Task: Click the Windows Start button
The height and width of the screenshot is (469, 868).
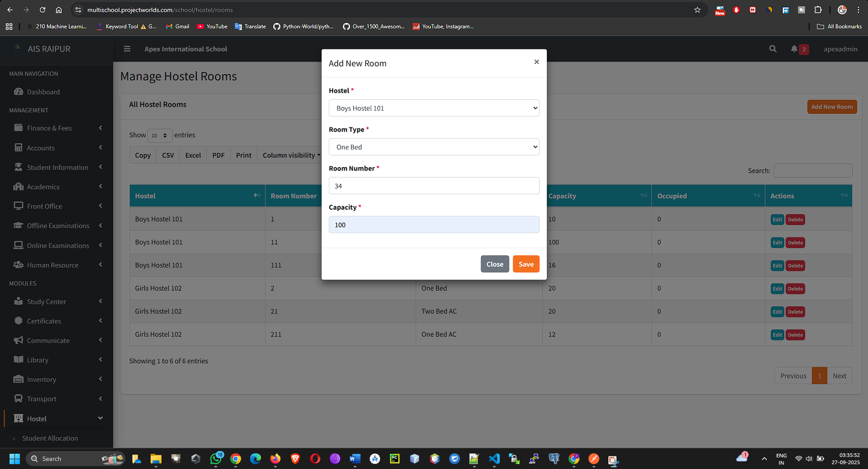Action: 15,459
